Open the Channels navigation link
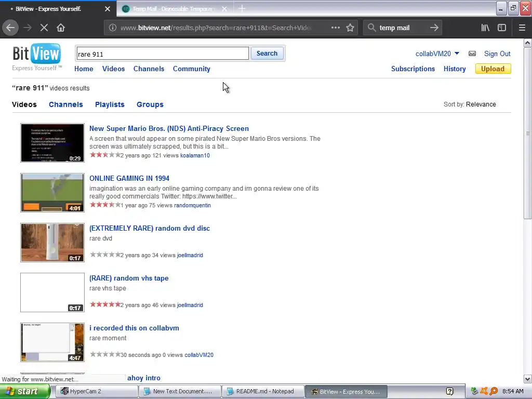 149,69
